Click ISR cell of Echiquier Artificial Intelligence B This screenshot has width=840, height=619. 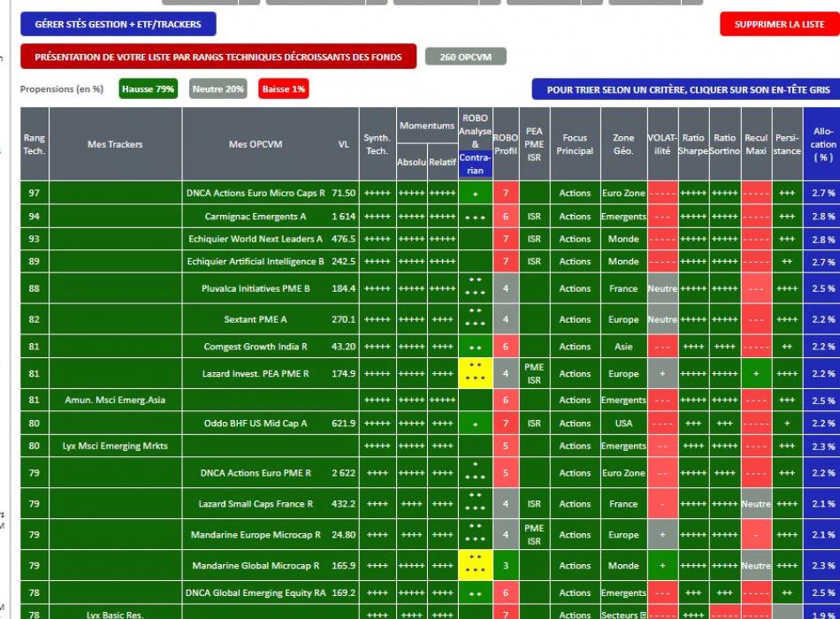[x=534, y=262]
